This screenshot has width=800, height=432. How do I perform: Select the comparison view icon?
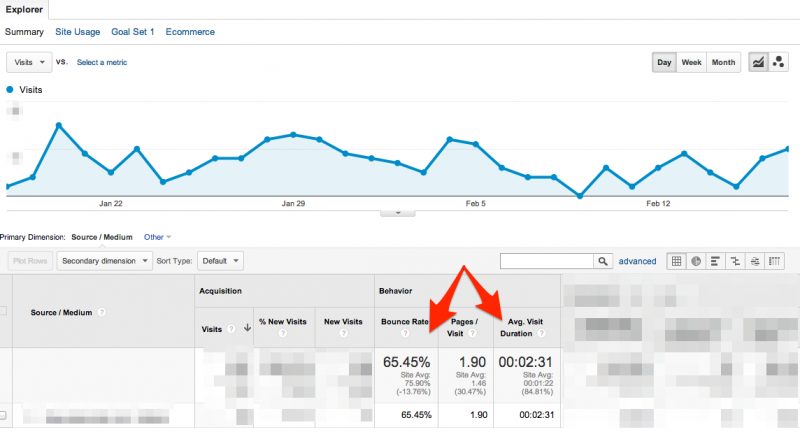tap(735, 261)
